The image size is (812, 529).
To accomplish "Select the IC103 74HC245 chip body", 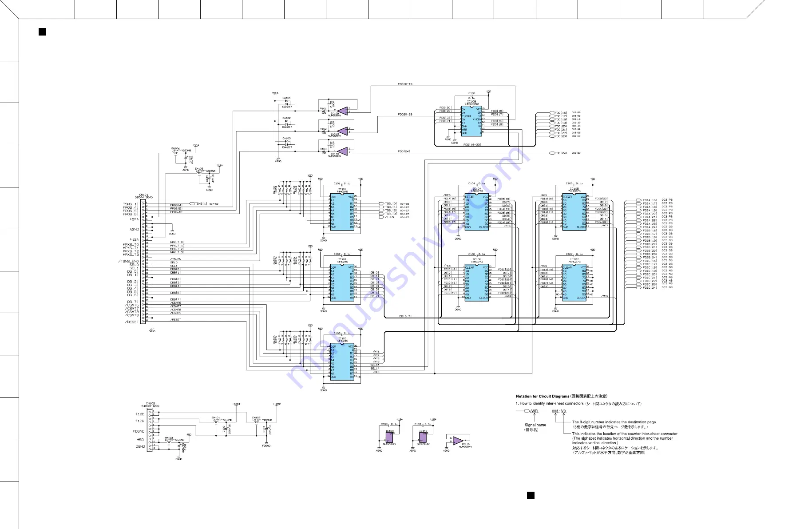I will point(342,362).
